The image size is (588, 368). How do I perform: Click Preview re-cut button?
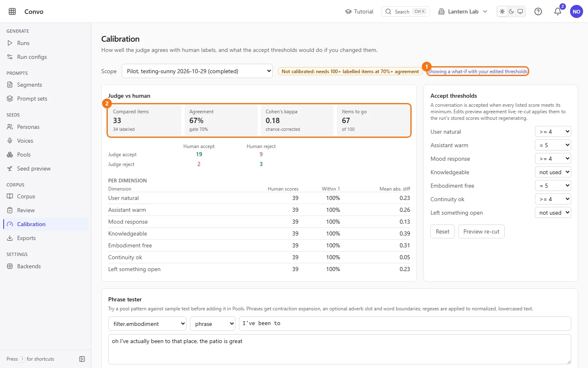pos(481,231)
